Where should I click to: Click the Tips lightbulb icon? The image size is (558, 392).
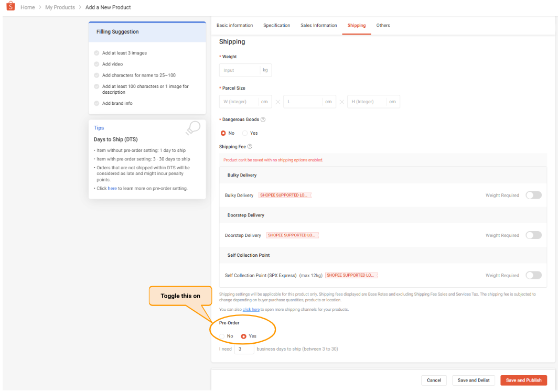pos(193,128)
